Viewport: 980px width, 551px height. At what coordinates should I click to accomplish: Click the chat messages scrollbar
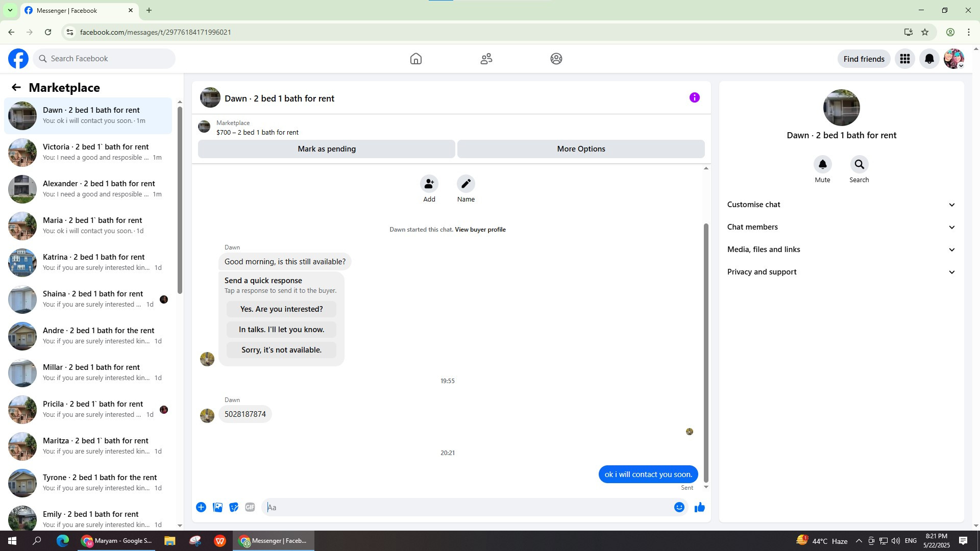point(706,352)
